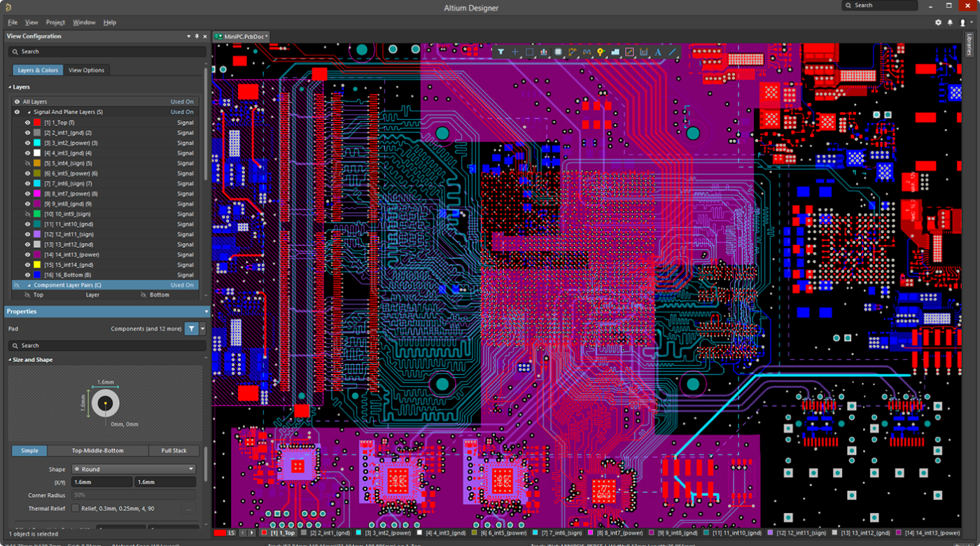This screenshot has width=980, height=546.
Task: Toggle visibility of 3_int2_(power) layer
Action: pyautogui.click(x=28, y=143)
